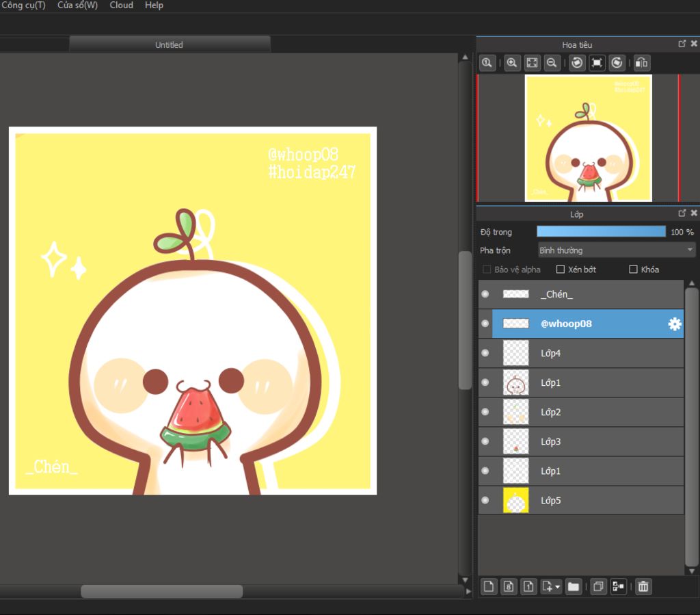The width and height of the screenshot is (700, 615).
Task: Open the Help menu
Action: [x=154, y=5]
